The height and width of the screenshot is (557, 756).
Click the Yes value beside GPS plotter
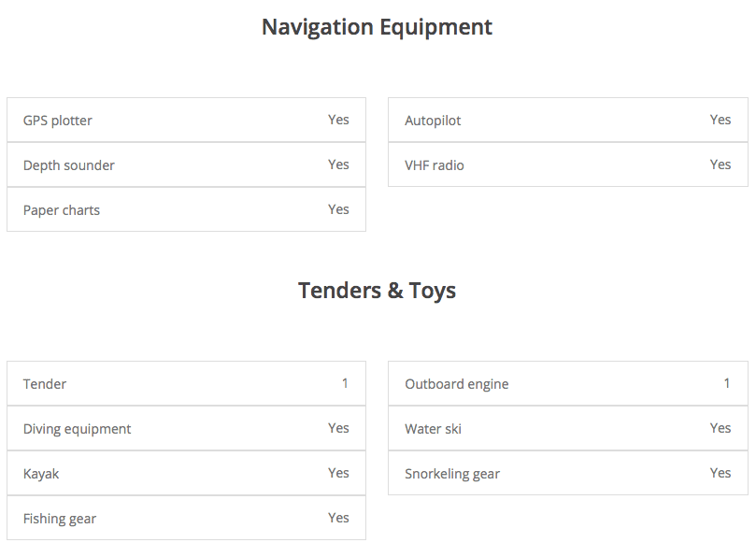point(338,120)
